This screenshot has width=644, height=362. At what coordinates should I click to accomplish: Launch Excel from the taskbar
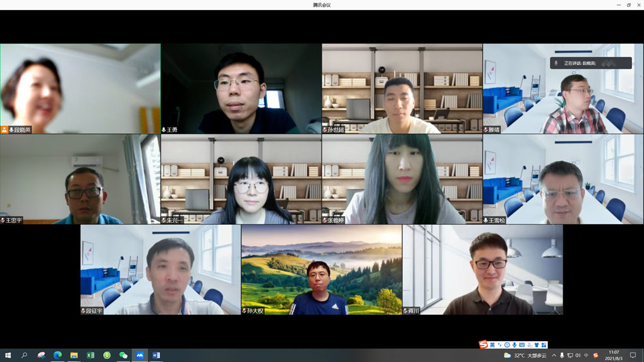tap(90, 356)
